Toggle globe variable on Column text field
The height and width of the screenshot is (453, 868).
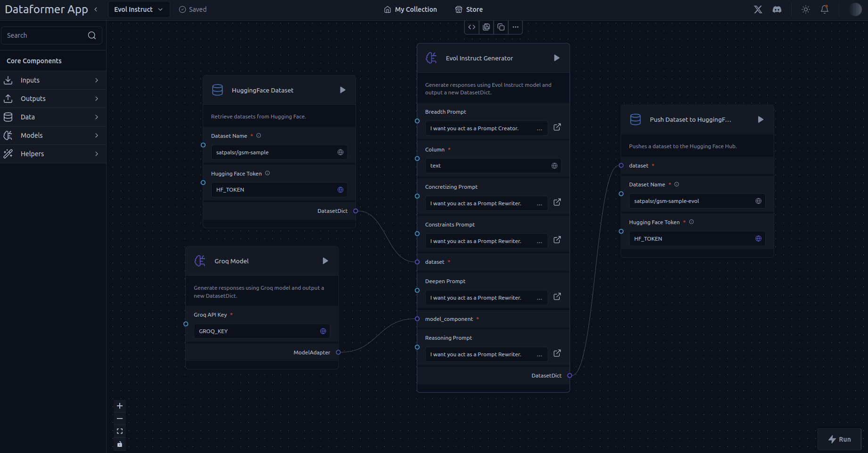tap(554, 166)
